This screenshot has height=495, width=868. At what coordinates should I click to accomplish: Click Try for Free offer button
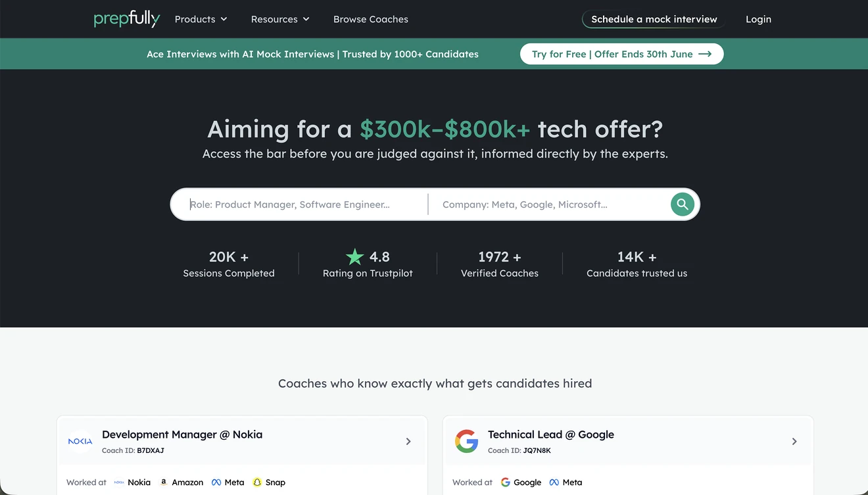[x=621, y=54]
